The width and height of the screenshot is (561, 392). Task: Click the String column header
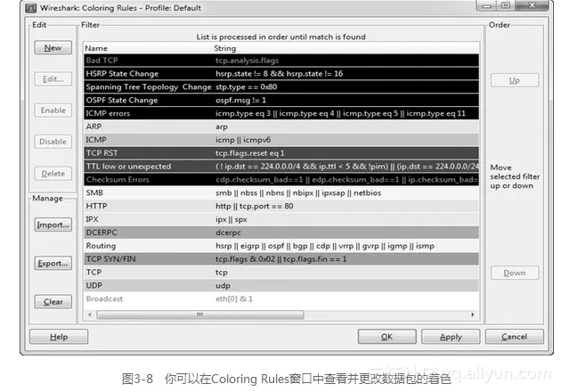(346, 48)
